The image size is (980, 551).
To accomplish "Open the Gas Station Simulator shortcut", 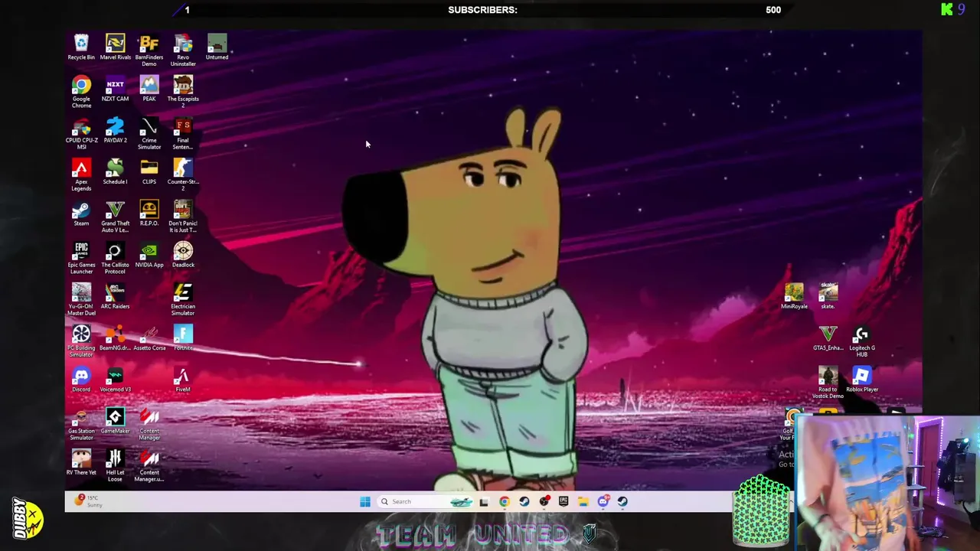I will [x=81, y=424].
